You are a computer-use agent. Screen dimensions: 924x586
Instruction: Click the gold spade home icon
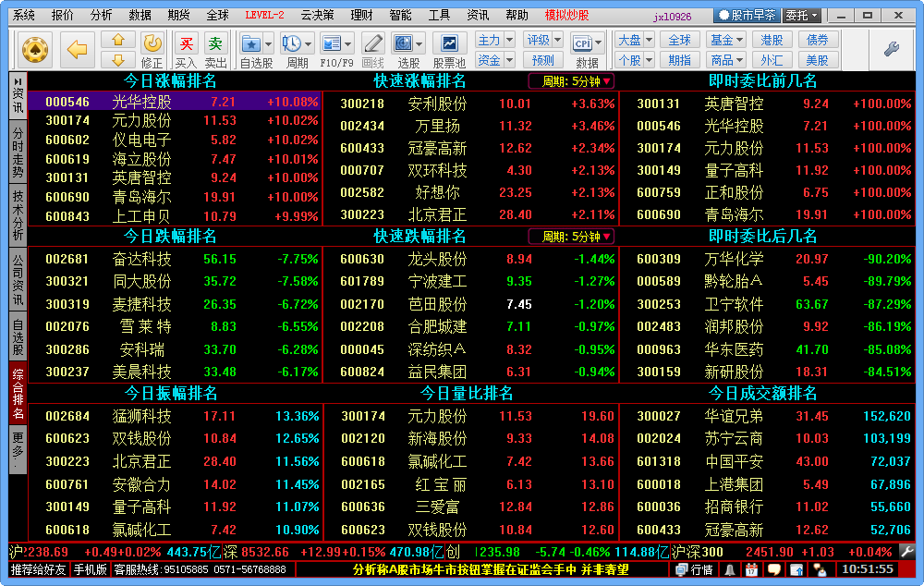point(35,50)
